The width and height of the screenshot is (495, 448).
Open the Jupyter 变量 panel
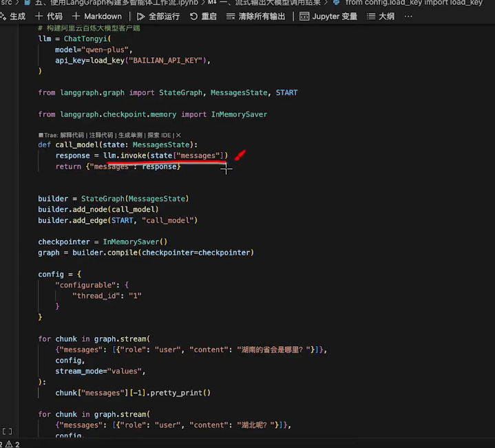click(328, 17)
